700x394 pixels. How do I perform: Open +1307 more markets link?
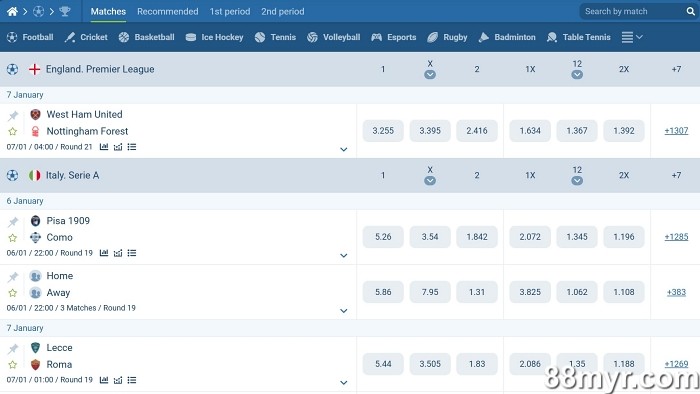pos(676,131)
